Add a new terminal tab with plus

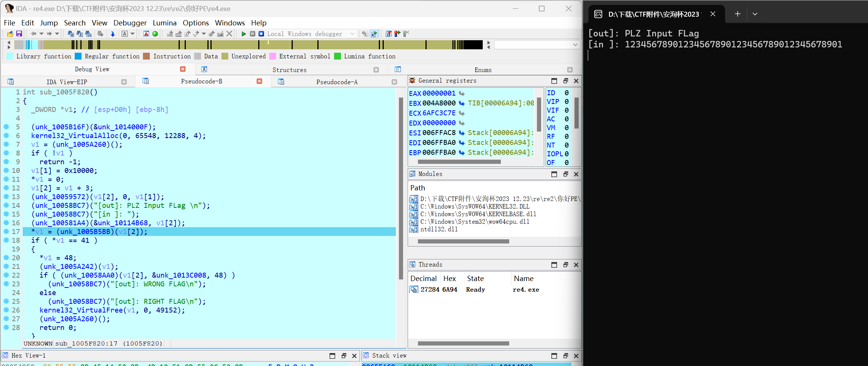click(737, 14)
